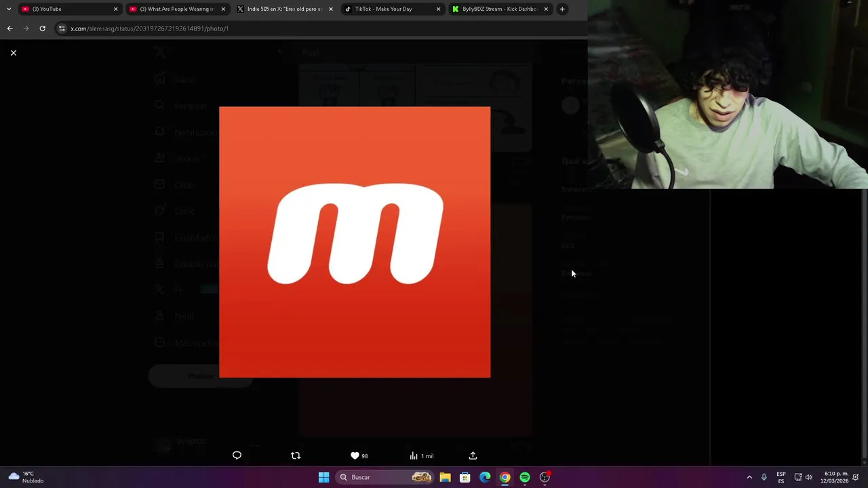Open the share upload icon
The width and height of the screenshot is (868, 488).
pyautogui.click(x=473, y=455)
